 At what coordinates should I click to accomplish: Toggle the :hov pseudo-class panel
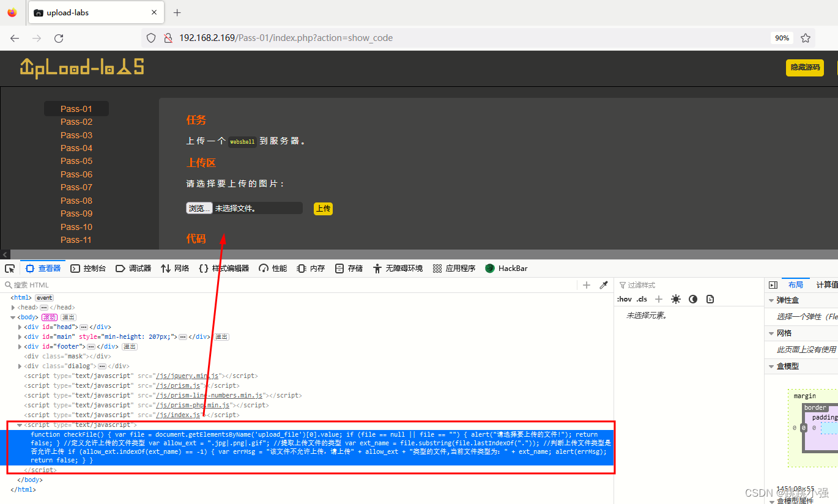[624, 299]
